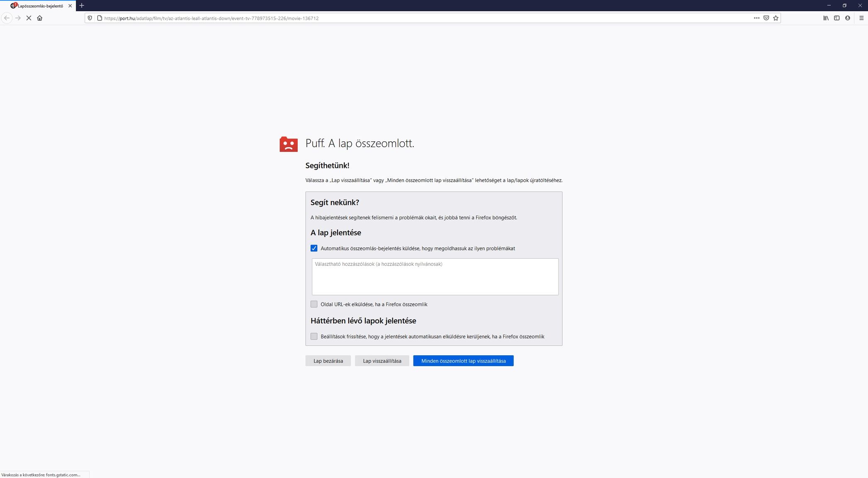Open the Library bookshelf icon
Screen dimensions: 868x478
pyautogui.click(x=826, y=18)
